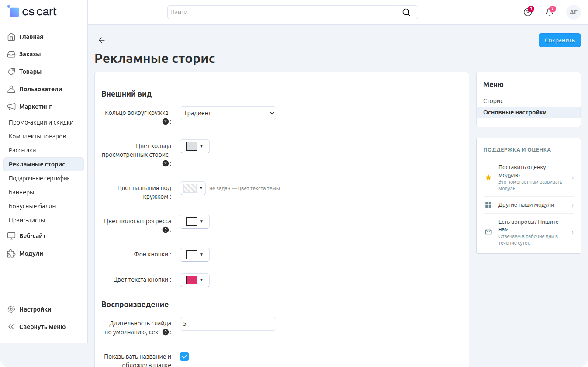
Task: Open the Кольцо вокруг кружка Градиент dropdown
Action: 228,113
